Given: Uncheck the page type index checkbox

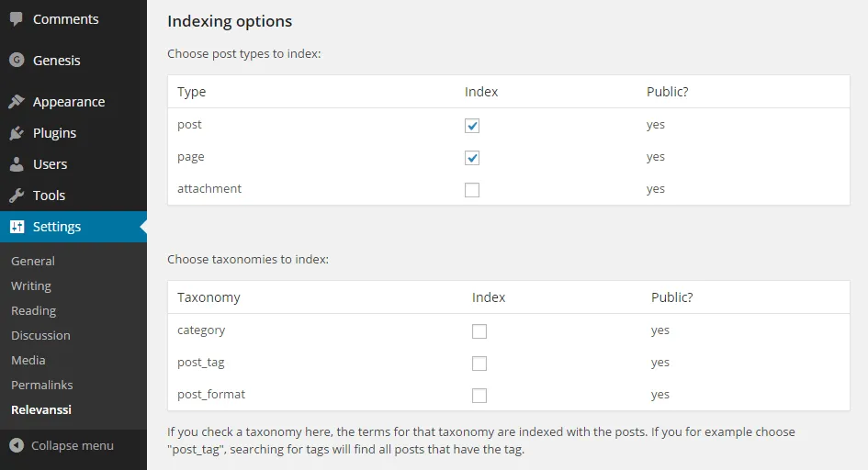Looking at the screenshot, I should [x=471, y=158].
